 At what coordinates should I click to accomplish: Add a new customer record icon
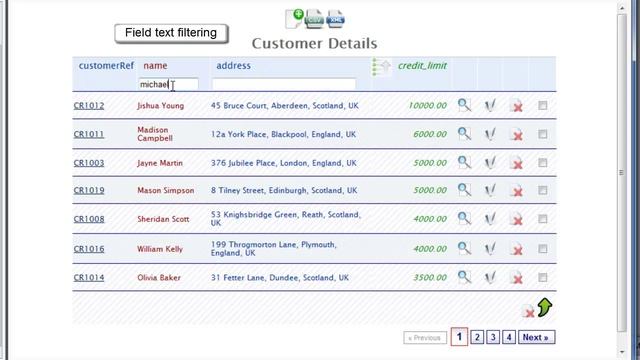click(294, 19)
